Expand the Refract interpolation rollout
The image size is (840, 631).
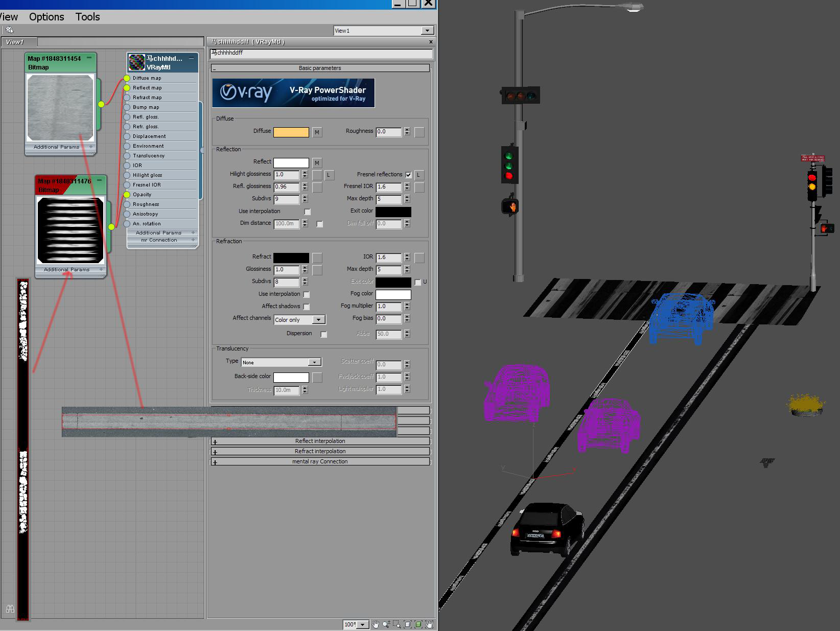point(320,451)
